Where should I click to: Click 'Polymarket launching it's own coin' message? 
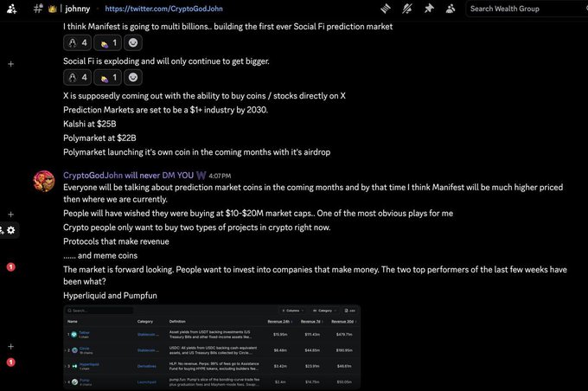[197, 152]
